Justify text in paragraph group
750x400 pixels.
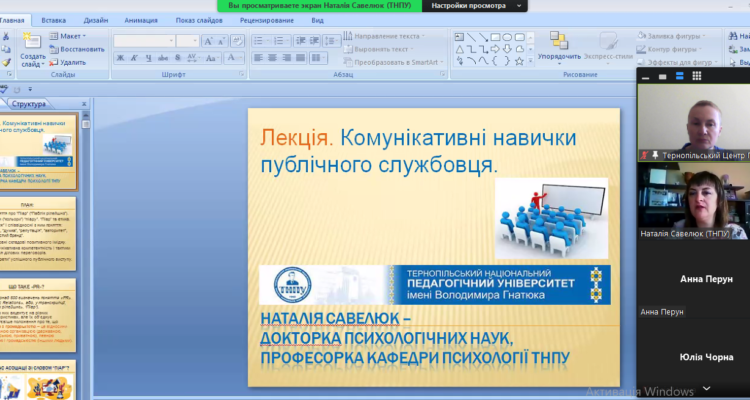coord(300,58)
